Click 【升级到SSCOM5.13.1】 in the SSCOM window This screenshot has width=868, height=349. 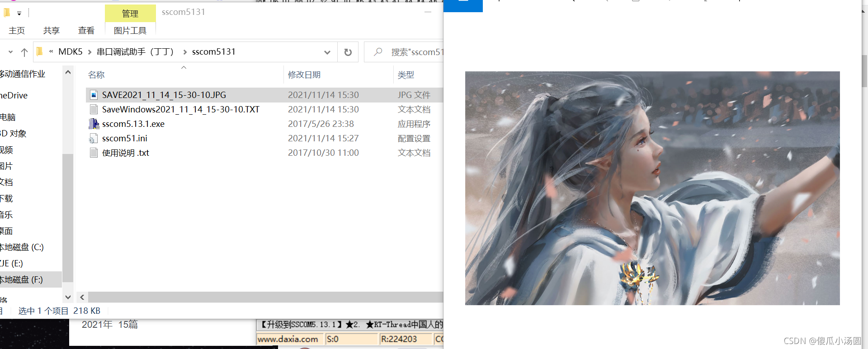click(x=302, y=324)
